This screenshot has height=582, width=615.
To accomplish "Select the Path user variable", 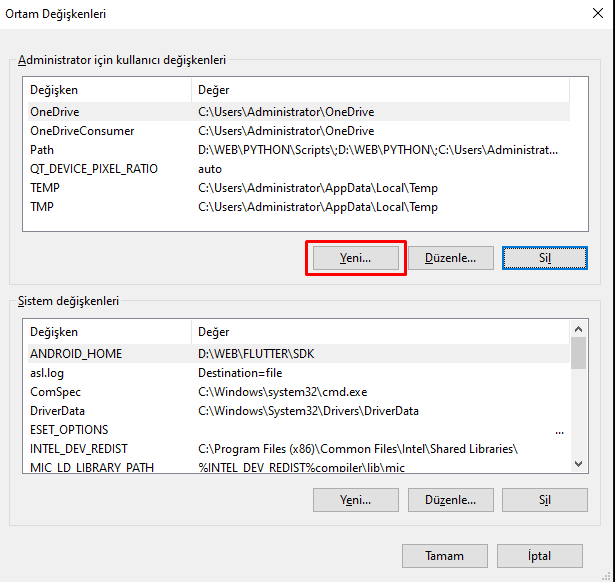I will 42,150.
